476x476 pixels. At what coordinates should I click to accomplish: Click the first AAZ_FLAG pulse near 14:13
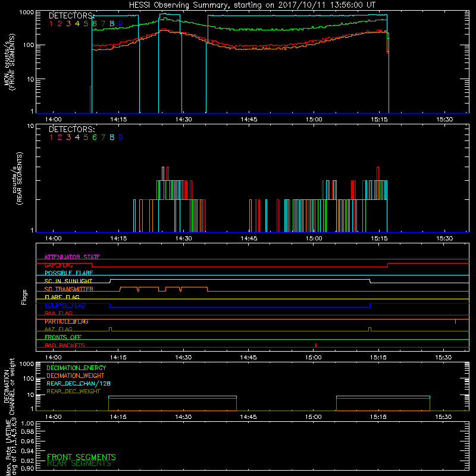pyautogui.click(x=110, y=329)
